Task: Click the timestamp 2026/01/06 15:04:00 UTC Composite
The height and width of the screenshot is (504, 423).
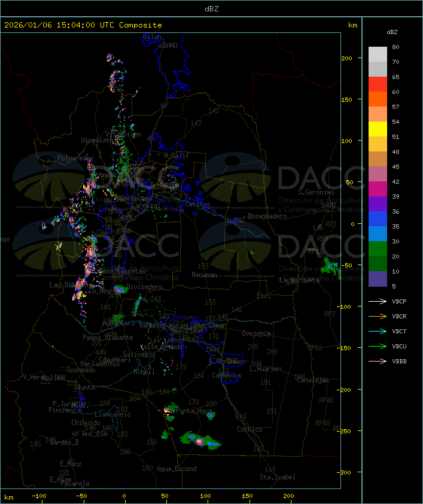Action: 83,25
